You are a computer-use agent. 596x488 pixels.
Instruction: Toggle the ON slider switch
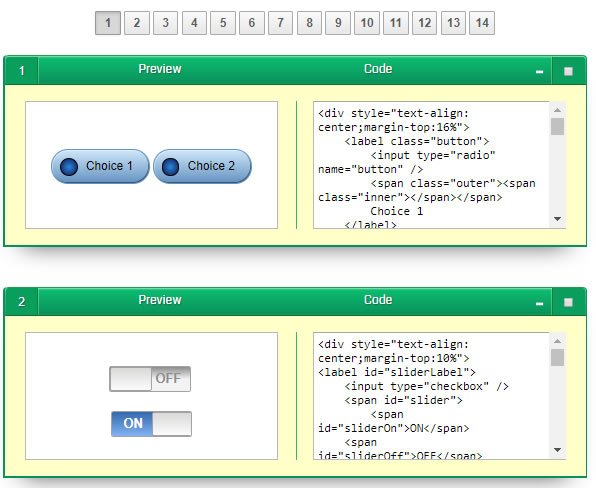tap(151, 424)
